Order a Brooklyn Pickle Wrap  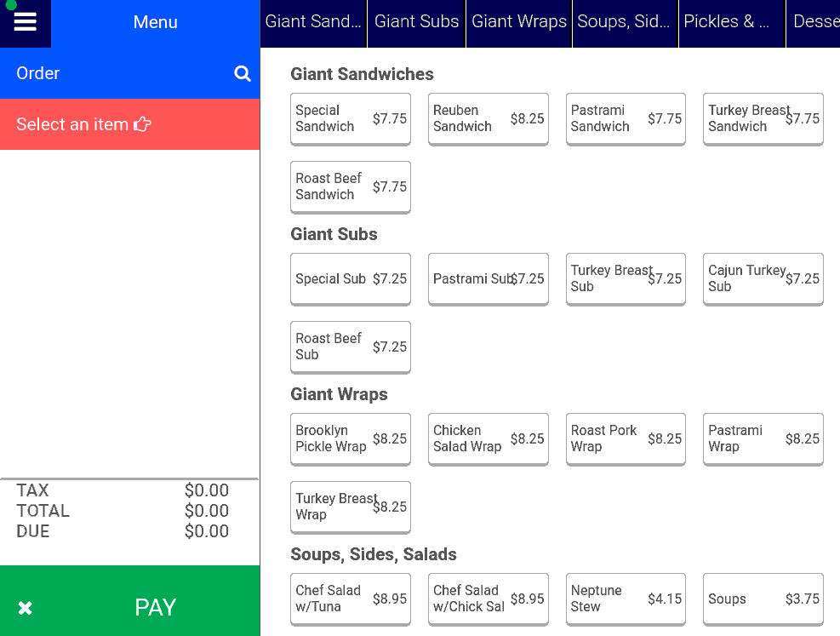coord(350,438)
